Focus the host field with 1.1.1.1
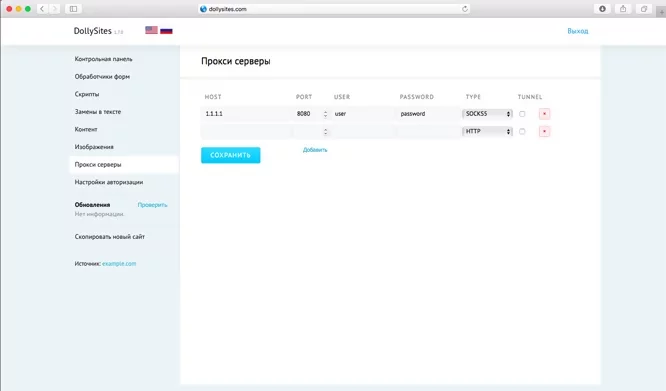 tap(246, 114)
